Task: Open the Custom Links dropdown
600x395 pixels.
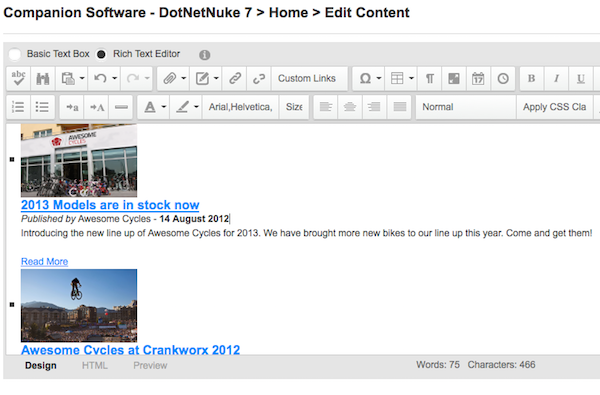Action: [x=309, y=78]
